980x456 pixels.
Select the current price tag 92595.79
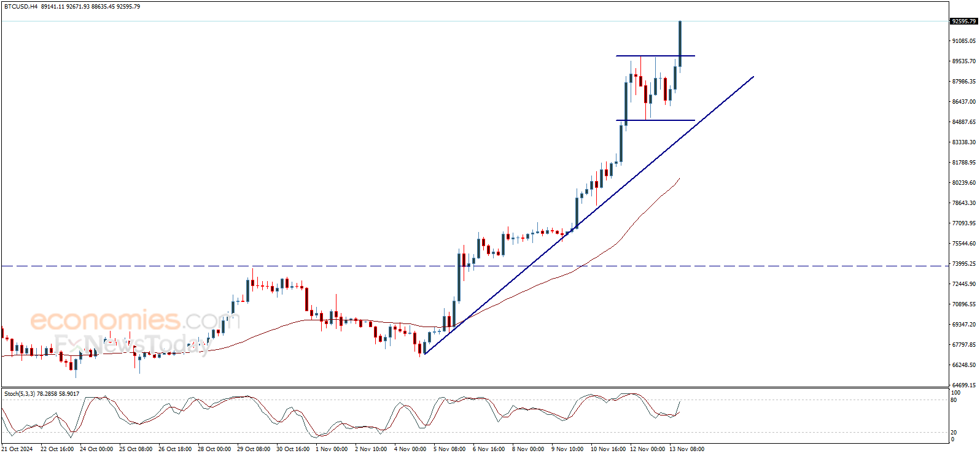tap(963, 21)
